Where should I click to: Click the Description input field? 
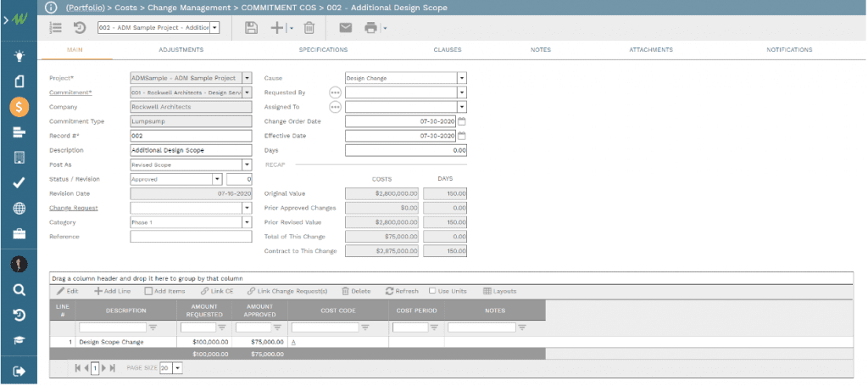coord(191,150)
